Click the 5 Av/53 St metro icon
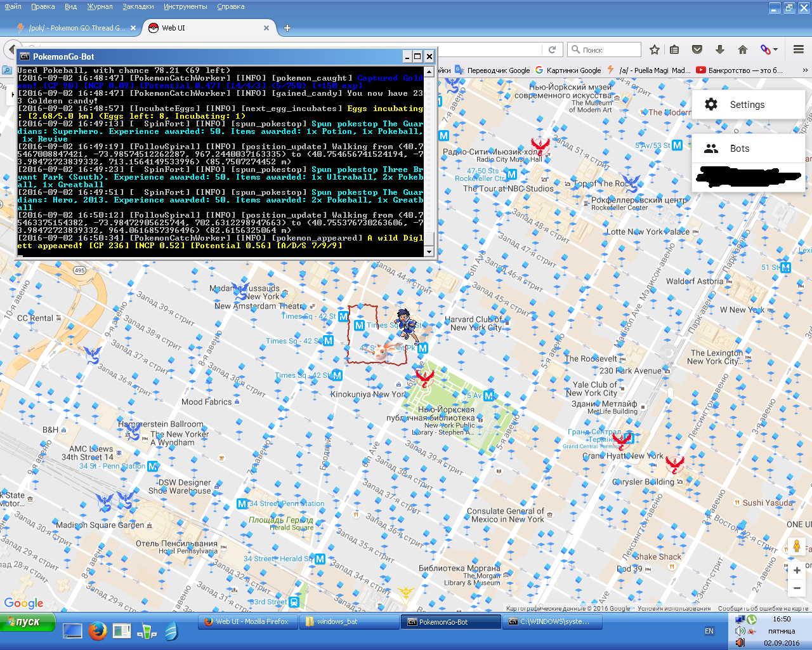The width and height of the screenshot is (812, 650). pyautogui.click(x=678, y=145)
